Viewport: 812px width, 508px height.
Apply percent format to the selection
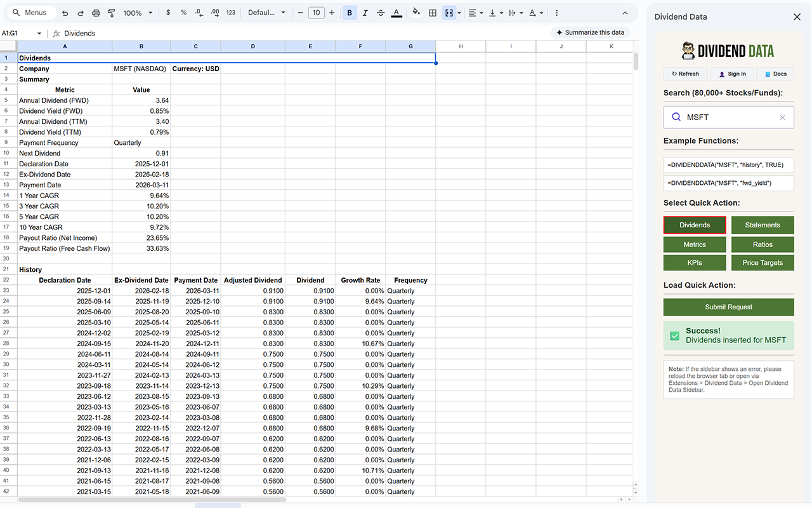tap(183, 13)
